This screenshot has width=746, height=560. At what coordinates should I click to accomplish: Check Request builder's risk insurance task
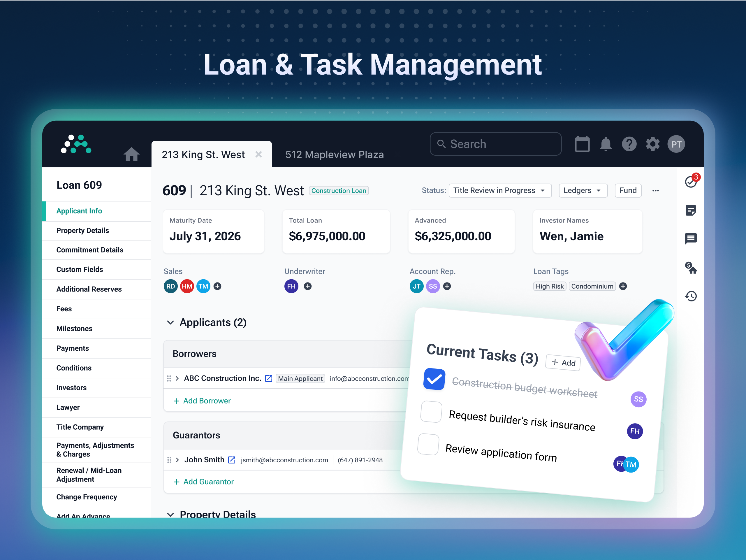(431, 412)
